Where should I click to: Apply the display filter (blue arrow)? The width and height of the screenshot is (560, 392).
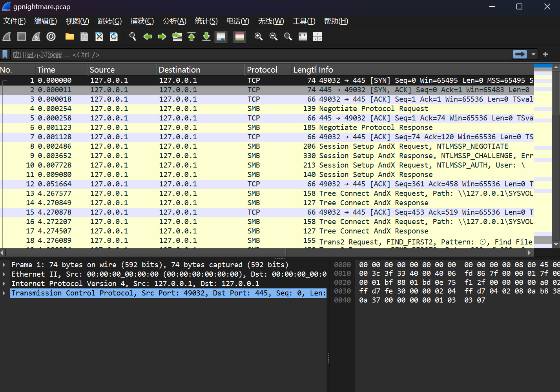pyautogui.click(x=520, y=54)
